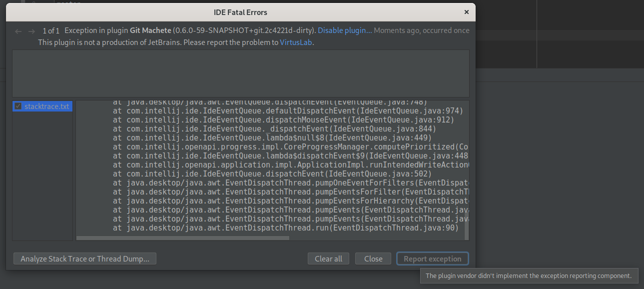644x289 pixels.
Task: Navigate to next exception using right arrow
Action: tap(31, 30)
